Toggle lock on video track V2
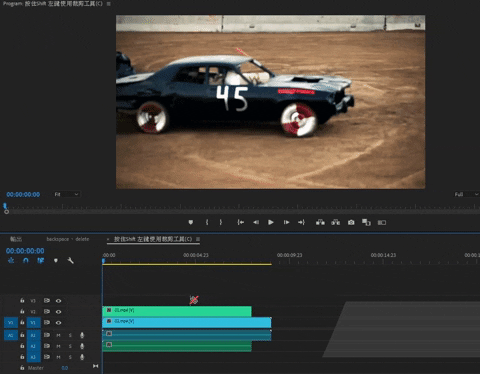The width and height of the screenshot is (480, 374). [22, 311]
